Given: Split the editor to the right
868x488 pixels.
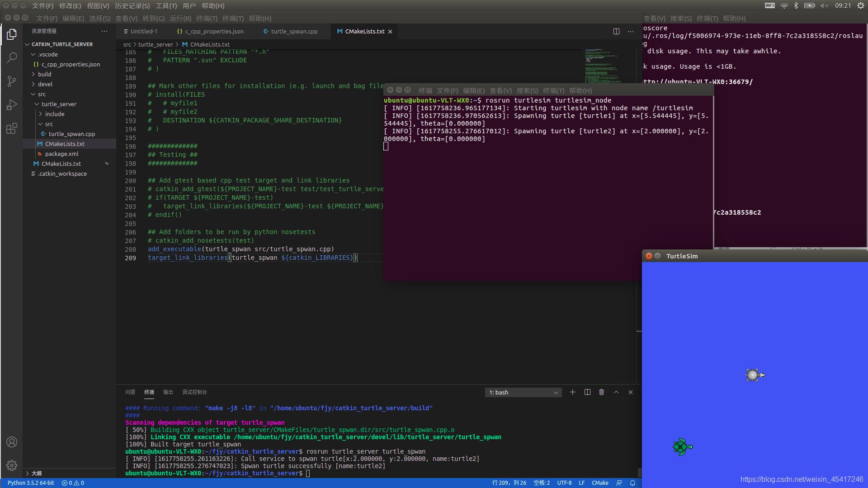Looking at the screenshot, I should point(616,31).
